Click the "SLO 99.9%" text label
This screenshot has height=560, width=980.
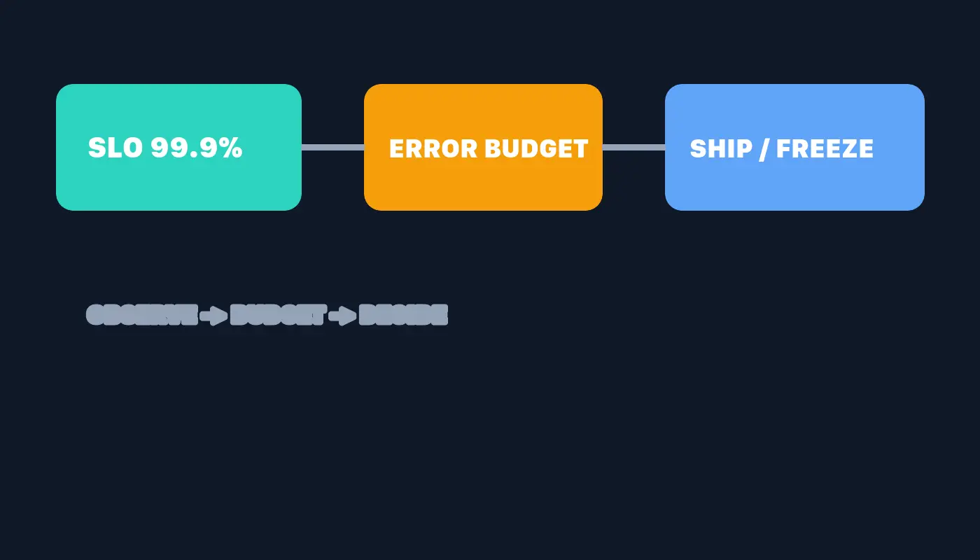[x=165, y=148]
